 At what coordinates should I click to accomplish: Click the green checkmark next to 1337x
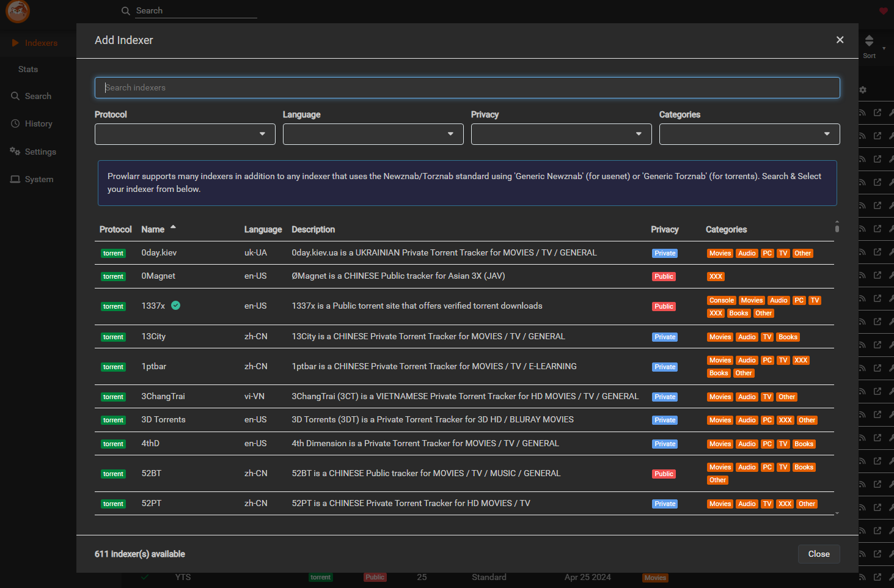coord(176,306)
